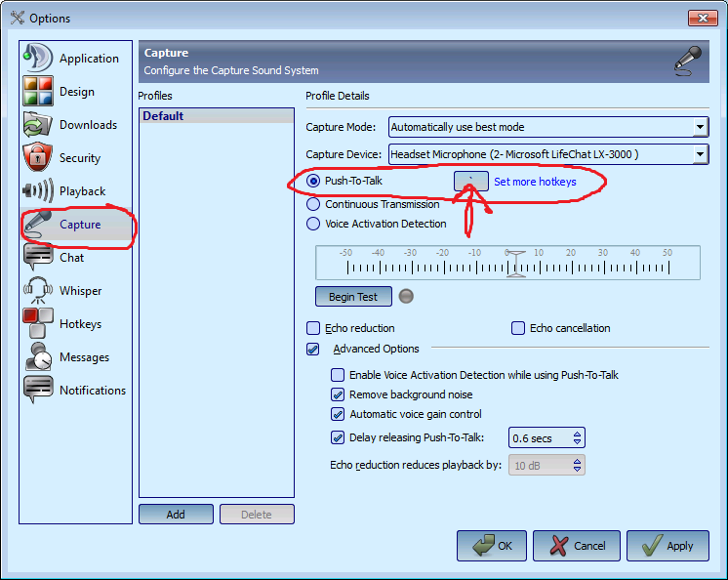Click the 10 dB echo reduction field
Viewport: 728px width, 580px height.
click(x=541, y=465)
